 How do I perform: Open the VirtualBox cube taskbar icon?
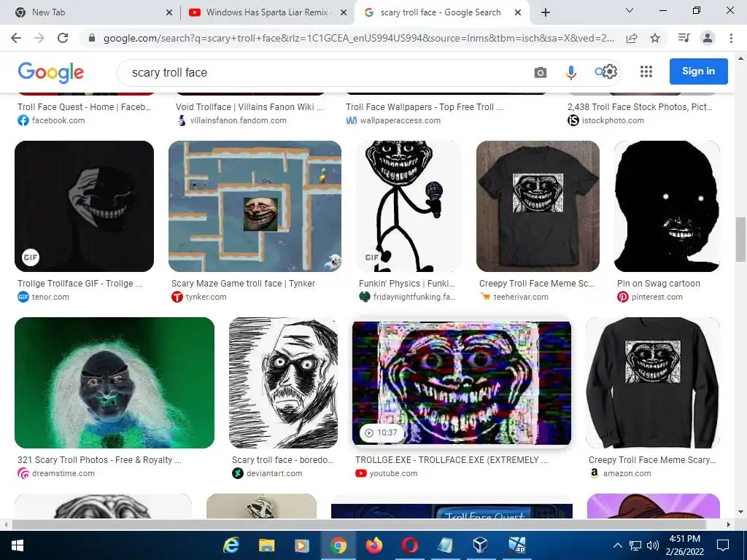tap(480, 545)
